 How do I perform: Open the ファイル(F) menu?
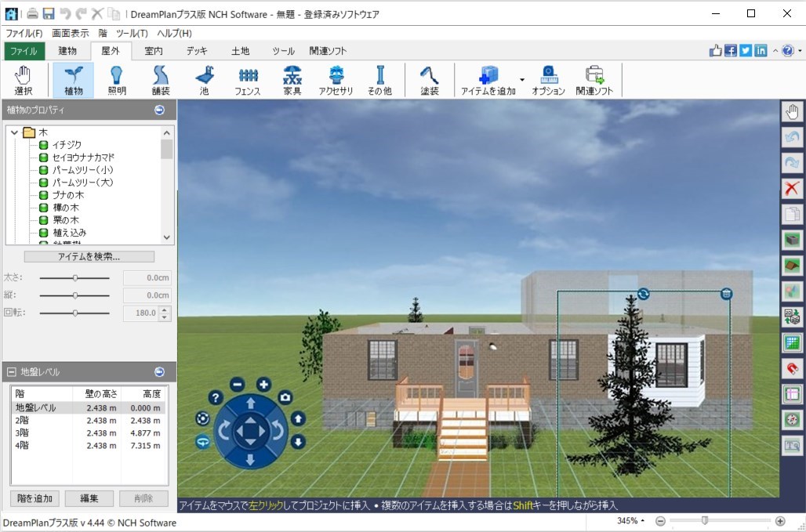(x=24, y=34)
